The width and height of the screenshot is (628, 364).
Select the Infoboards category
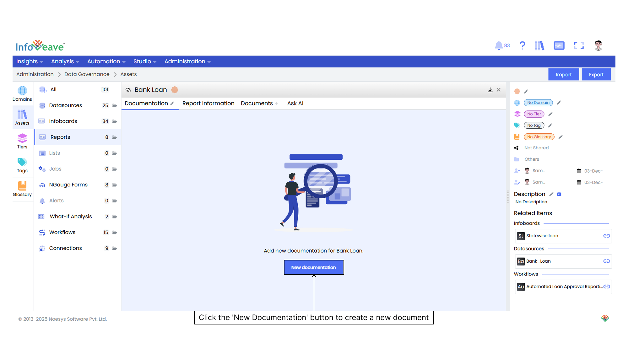[x=77, y=121]
